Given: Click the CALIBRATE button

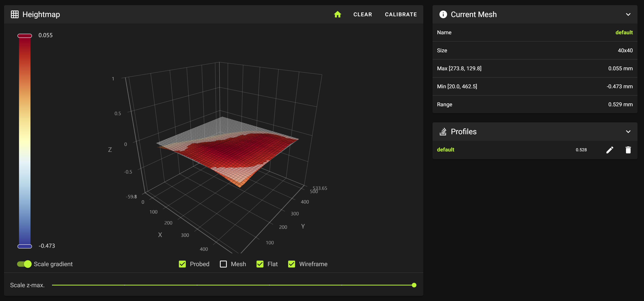Looking at the screenshot, I should (x=401, y=15).
